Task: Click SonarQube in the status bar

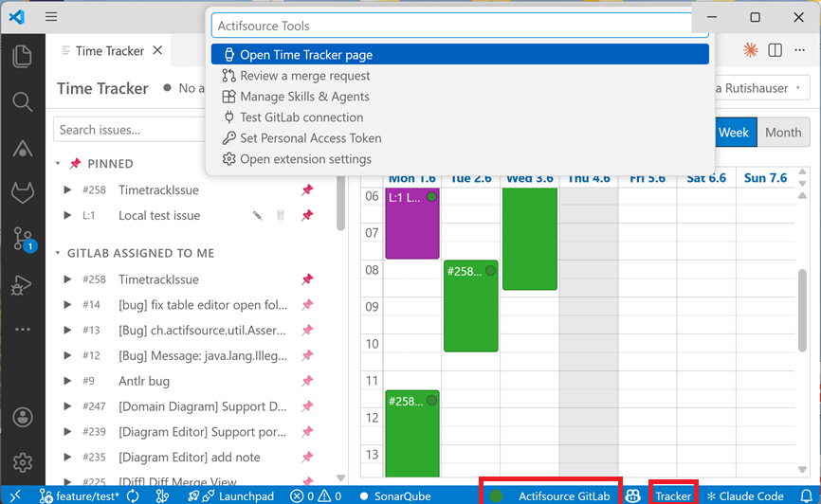Action: point(395,495)
